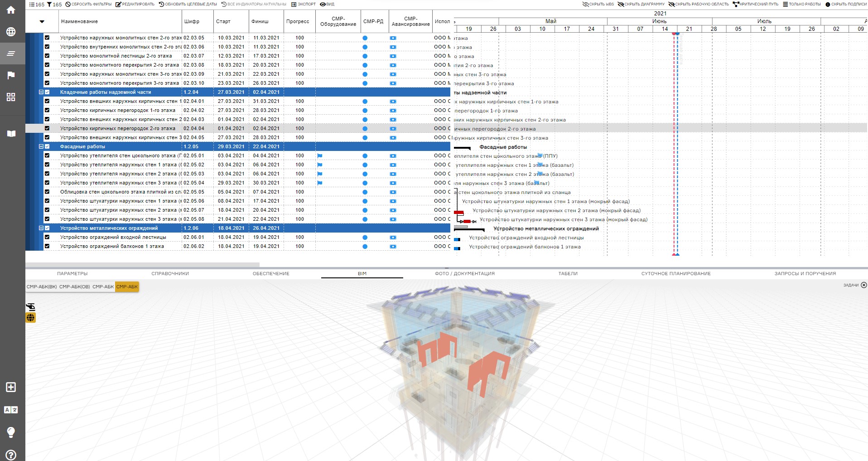This screenshot has width=868, height=461.
Task: Open the book reference sidebar icon
Action: coord(11,134)
